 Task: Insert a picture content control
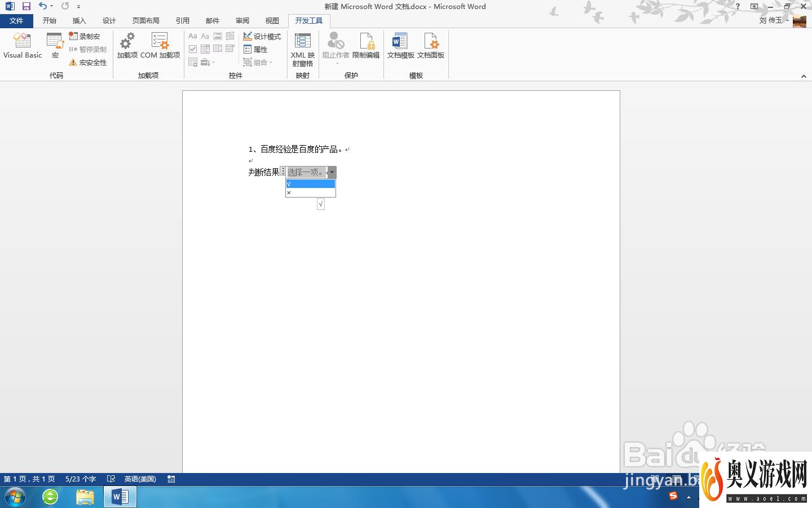click(x=218, y=36)
